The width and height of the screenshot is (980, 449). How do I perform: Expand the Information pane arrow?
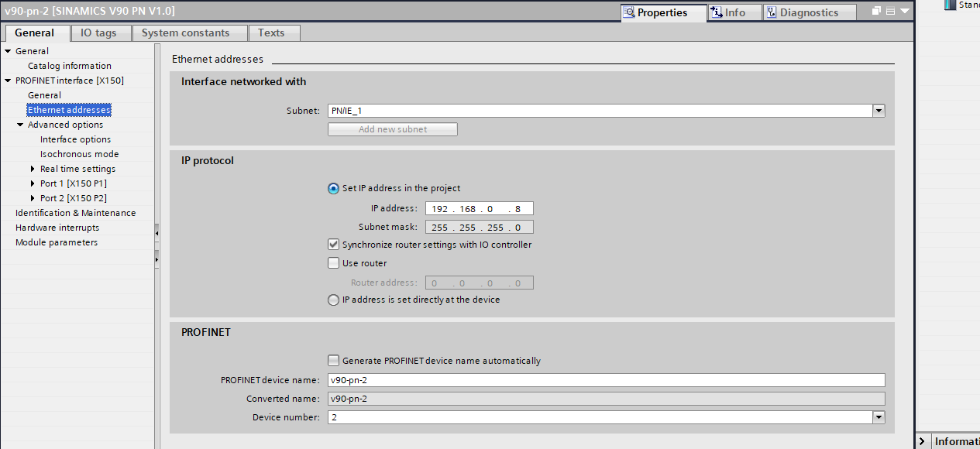click(x=922, y=441)
